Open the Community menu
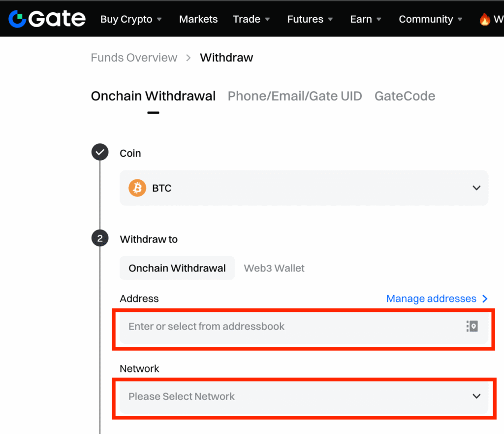Image resolution: width=504 pixels, height=434 pixels. (431, 19)
